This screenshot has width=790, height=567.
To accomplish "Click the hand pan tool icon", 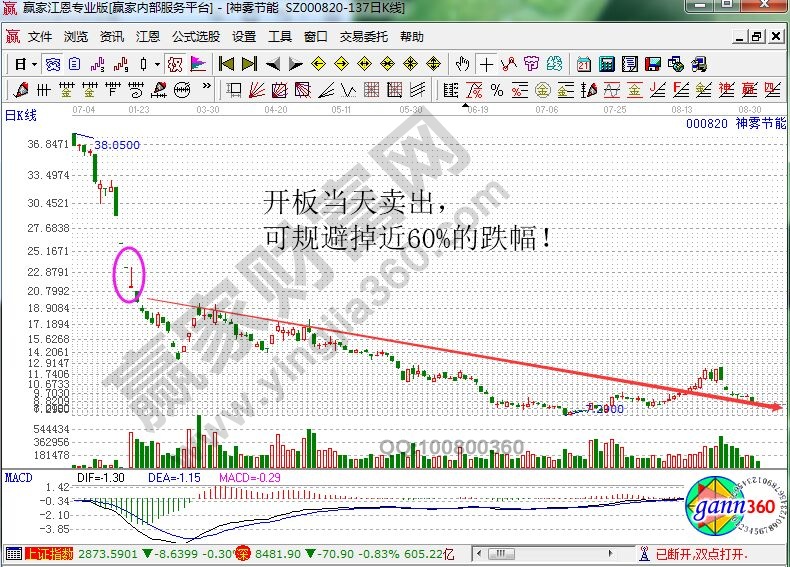I will (462, 64).
